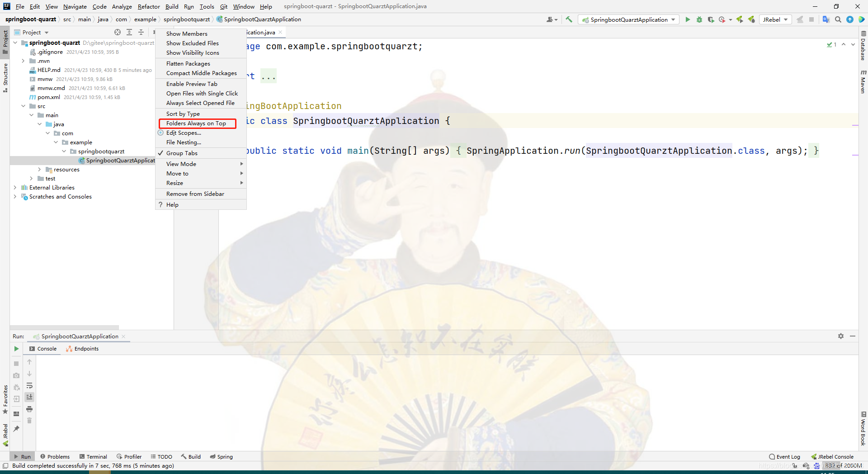868x474 pixels.
Task: Open the Profiler tool window
Action: (129, 456)
